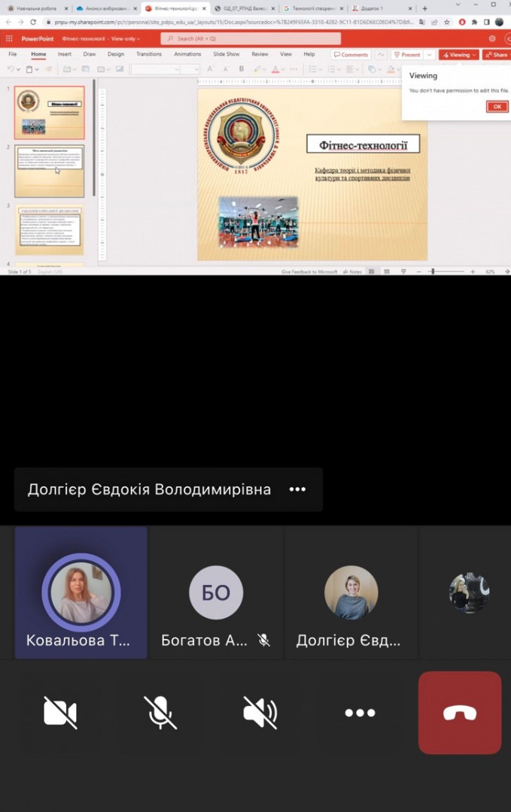The image size is (511, 812).
Task: Open the File menu
Action: (13, 54)
